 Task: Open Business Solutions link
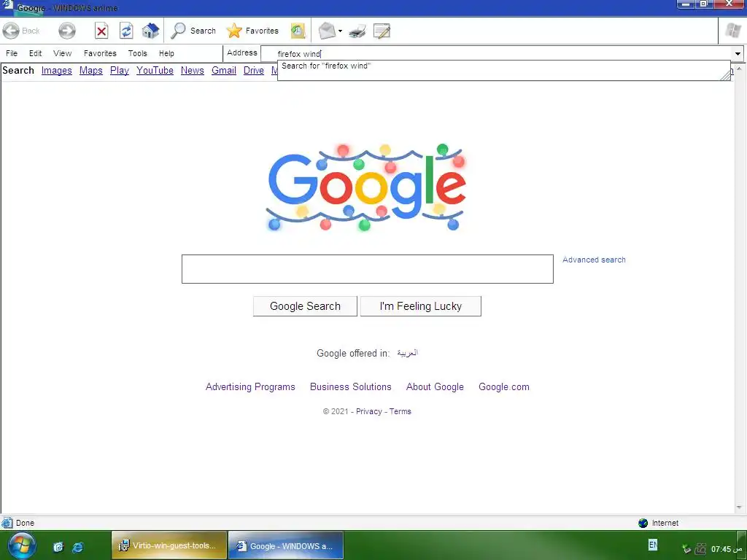click(x=351, y=386)
